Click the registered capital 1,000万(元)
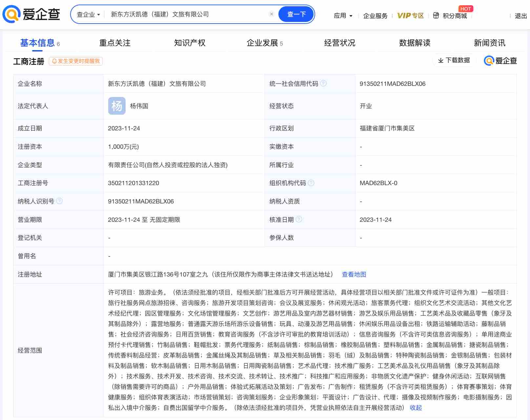The image size is (530, 420). pos(123,147)
